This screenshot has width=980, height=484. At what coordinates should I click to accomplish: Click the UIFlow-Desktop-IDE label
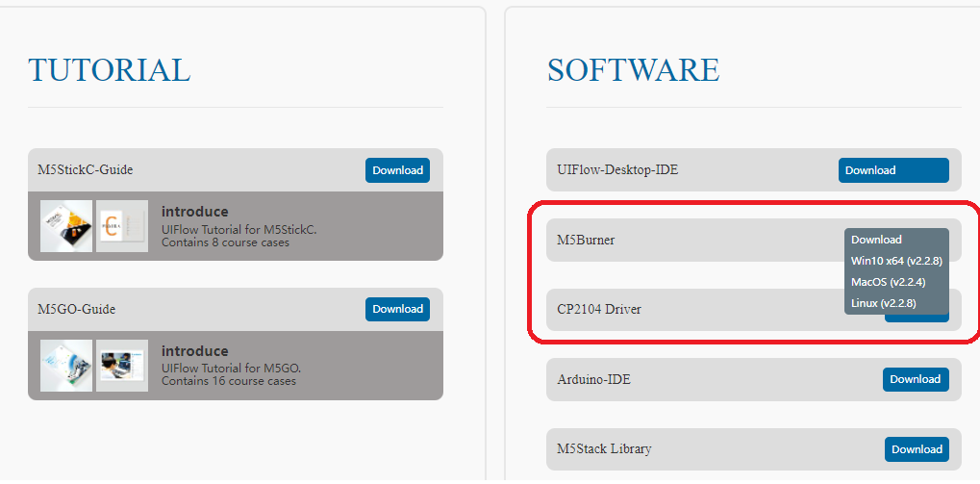point(617,169)
